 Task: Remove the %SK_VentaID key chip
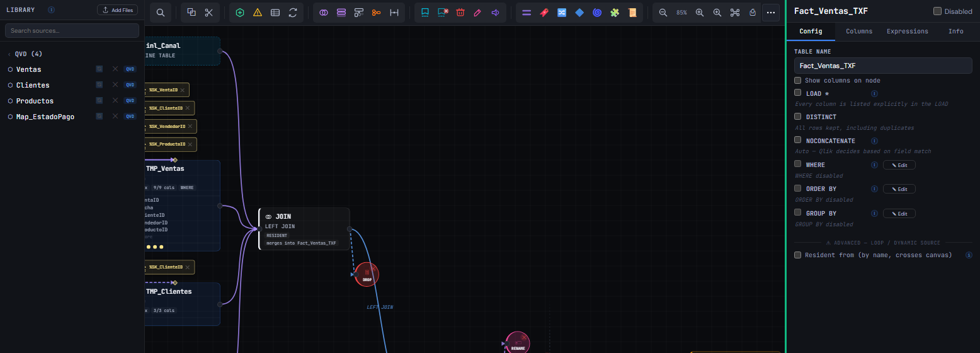pyautogui.click(x=183, y=90)
